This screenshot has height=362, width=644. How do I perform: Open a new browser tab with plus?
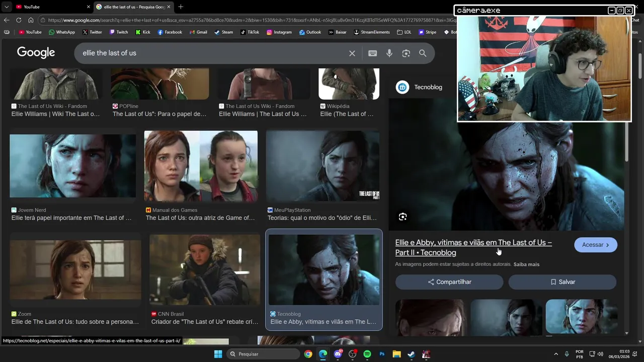181,7
